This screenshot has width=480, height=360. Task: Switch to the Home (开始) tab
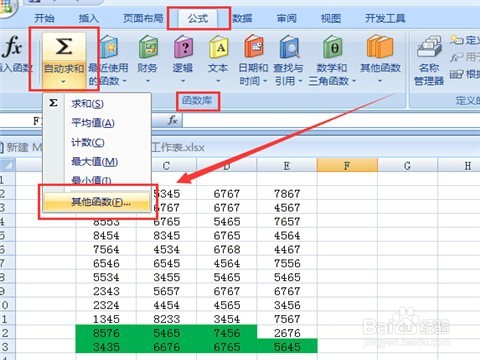coord(44,18)
